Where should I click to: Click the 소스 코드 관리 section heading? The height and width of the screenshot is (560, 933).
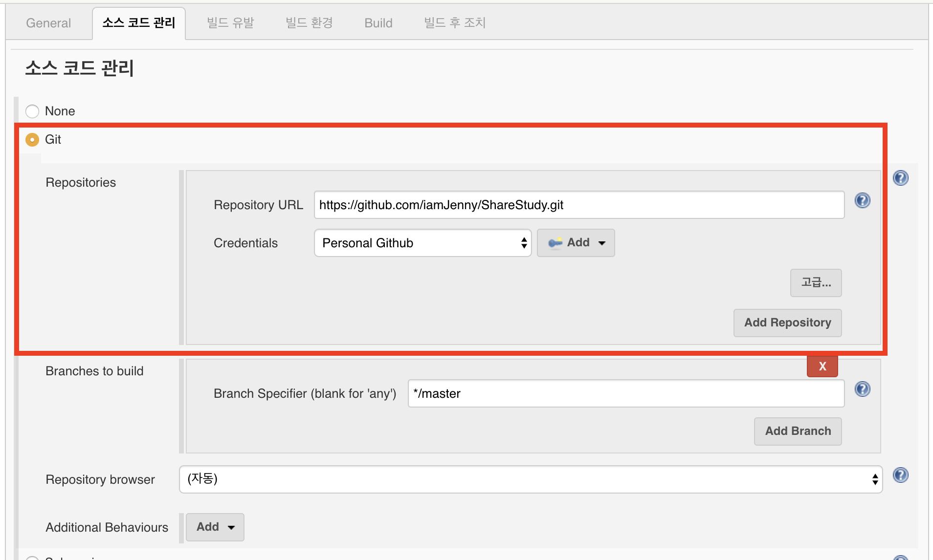[x=79, y=68]
